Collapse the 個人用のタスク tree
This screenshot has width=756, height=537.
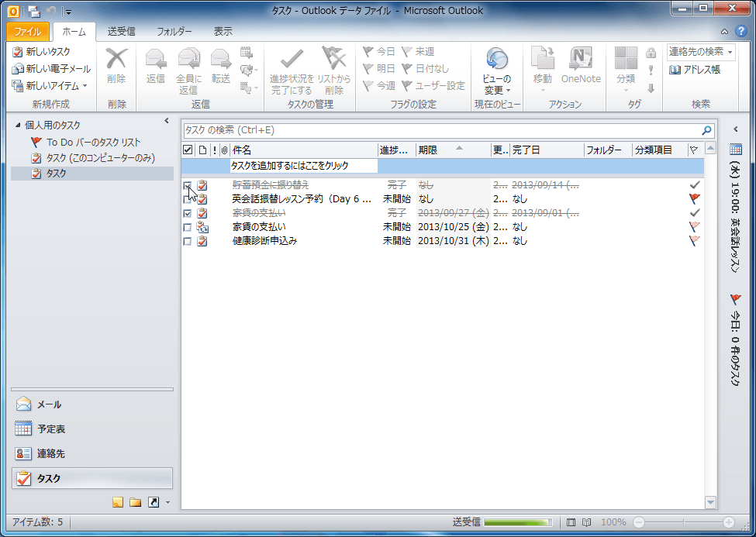pyautogui.click(x=18, y=126)
